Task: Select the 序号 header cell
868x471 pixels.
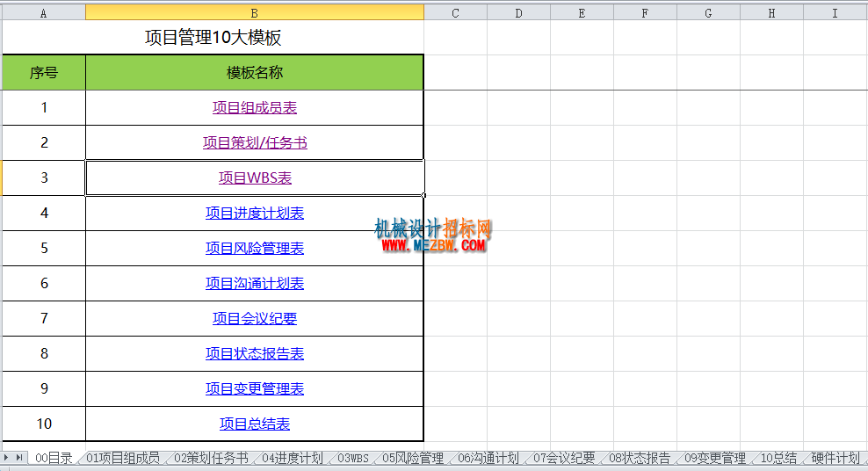Action: click(44, 73)
